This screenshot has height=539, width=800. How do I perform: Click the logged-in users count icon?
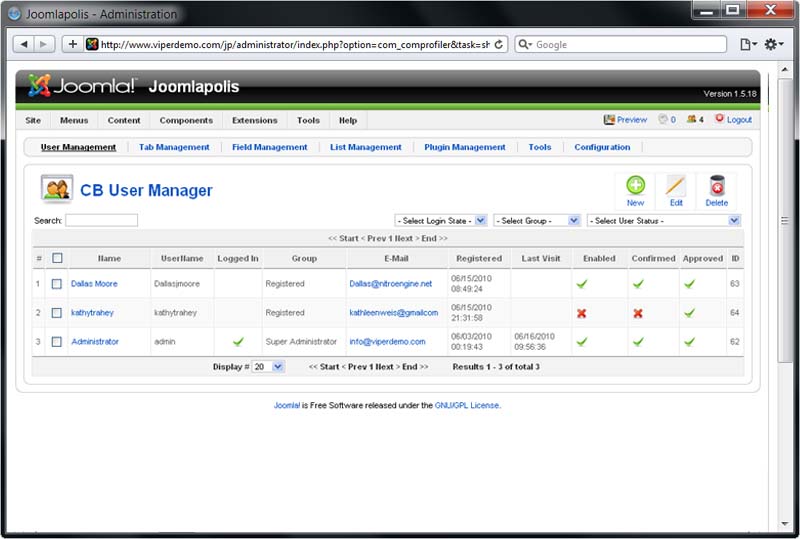[691, 119]
